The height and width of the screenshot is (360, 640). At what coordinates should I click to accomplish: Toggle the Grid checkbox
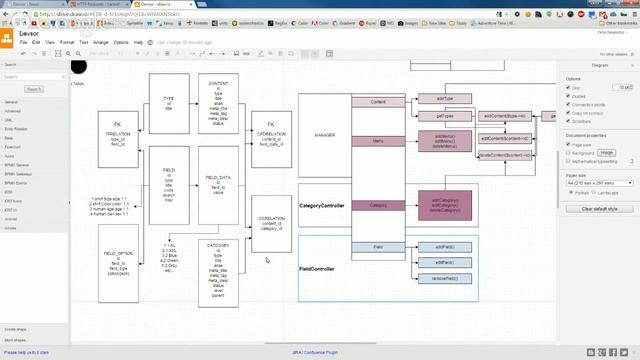pos(568,88)
